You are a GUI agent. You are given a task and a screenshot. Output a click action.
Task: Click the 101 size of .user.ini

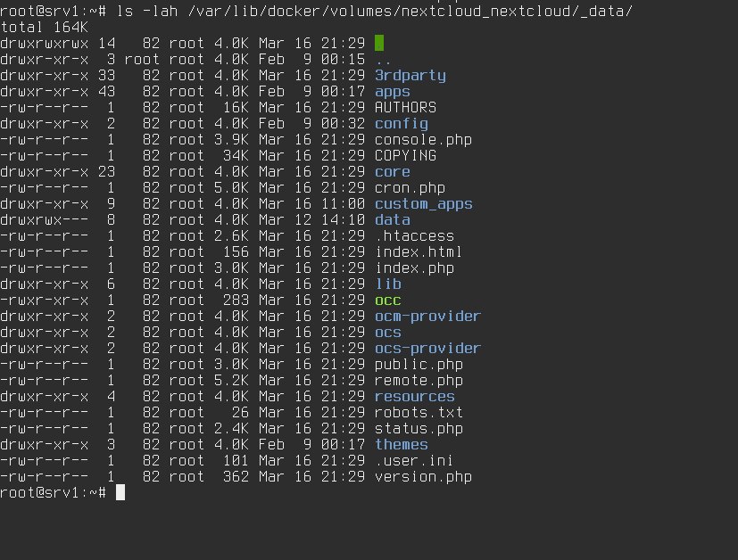tap(236, 460)
